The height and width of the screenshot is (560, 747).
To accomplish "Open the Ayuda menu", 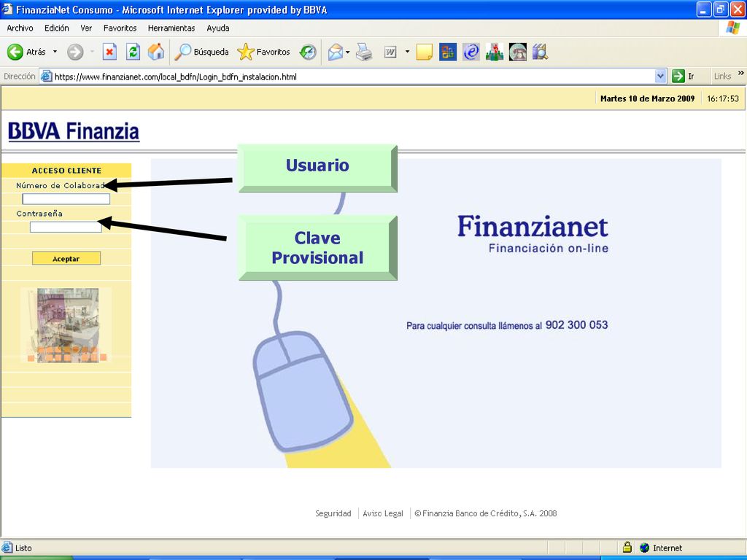I will click(218, 28).
